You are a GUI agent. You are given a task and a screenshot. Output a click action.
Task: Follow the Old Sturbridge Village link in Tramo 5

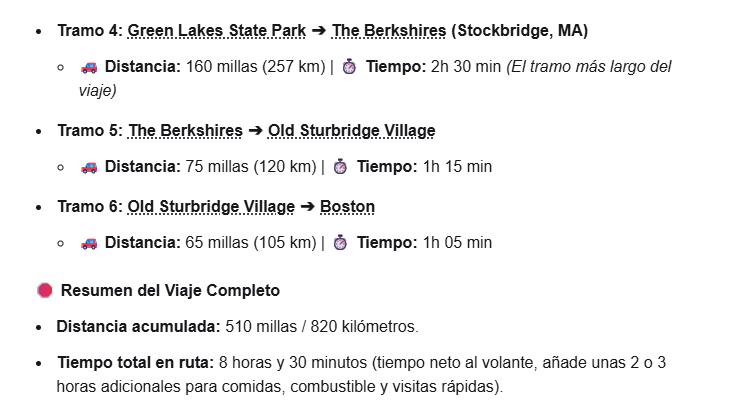(351, 131)
